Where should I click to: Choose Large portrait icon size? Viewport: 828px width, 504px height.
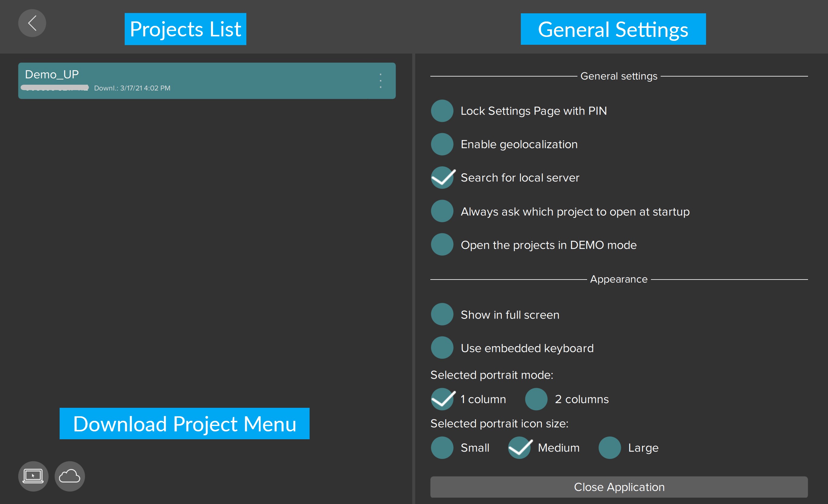609,447
